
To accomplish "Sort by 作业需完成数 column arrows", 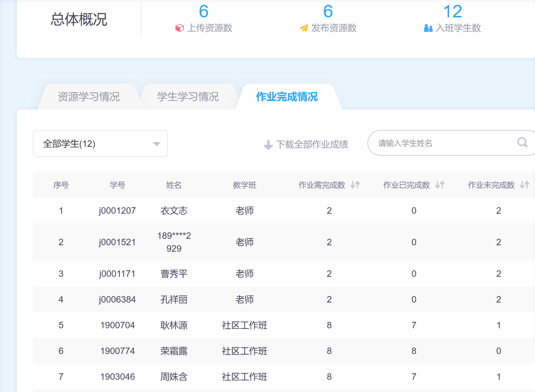I will click(x=355, y=185).
